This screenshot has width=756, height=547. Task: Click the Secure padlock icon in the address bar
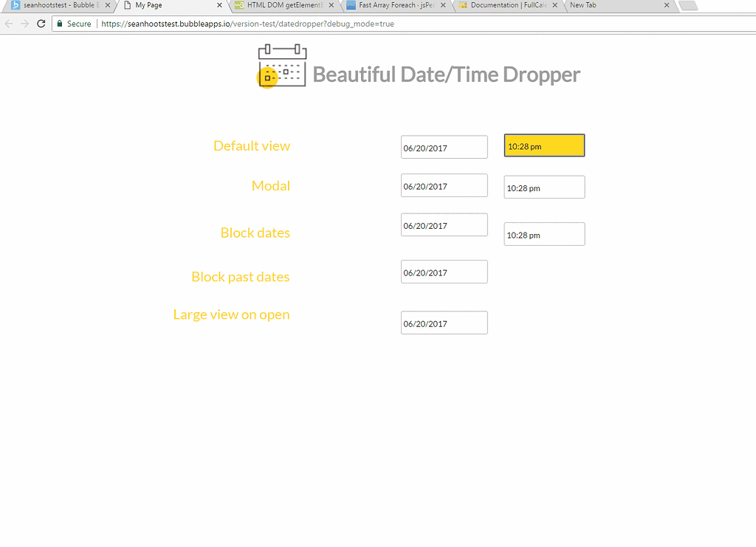tap(59, 24)
